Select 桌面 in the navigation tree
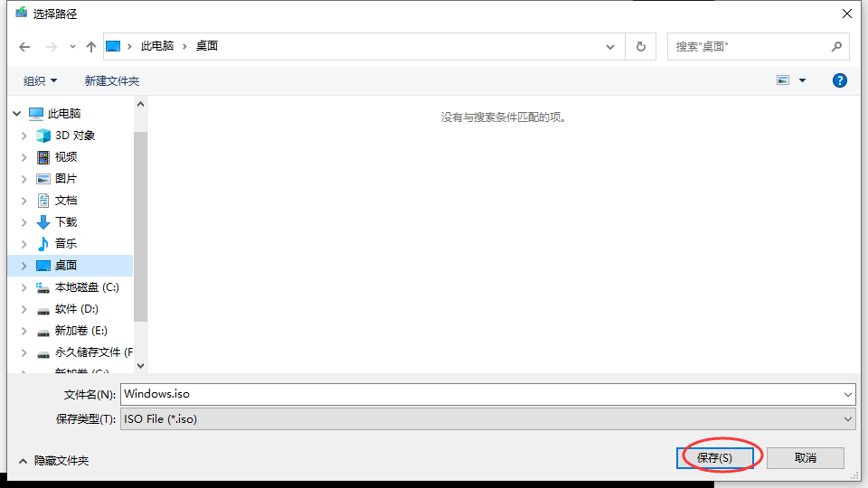Image resolution: width=868 pixels, height=488 pixels. (65, 266)
